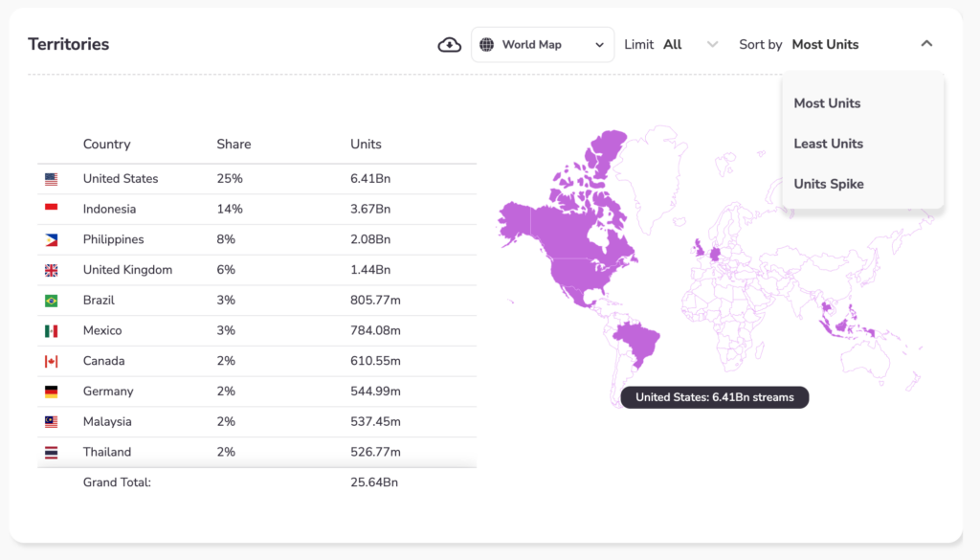
Task: Click the globe icon in World Map selector
Action: [486, 45]
